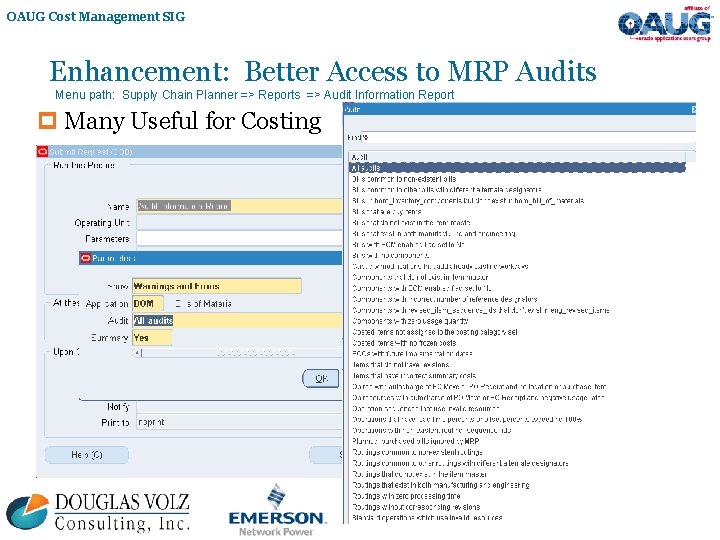The height and width of the screenshot is (540, 720).
Task: Select 'Standard operations which use invalid resources' entry
Action: click(427, 518)
